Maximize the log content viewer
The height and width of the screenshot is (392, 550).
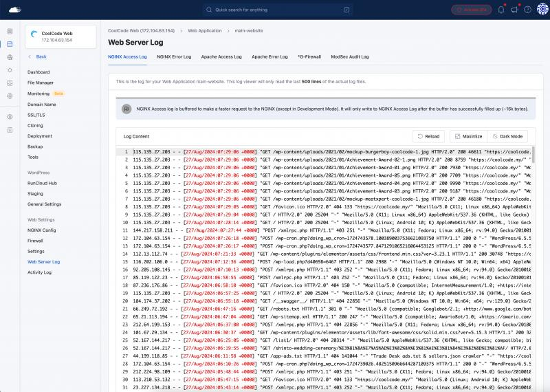click(468, 136)
